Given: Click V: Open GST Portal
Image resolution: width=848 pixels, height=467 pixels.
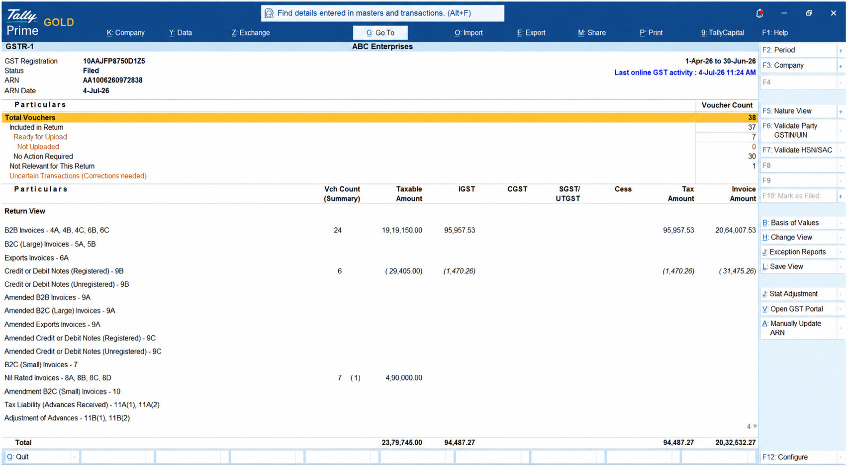Looking at the screenshot, I should pos(799,309).
